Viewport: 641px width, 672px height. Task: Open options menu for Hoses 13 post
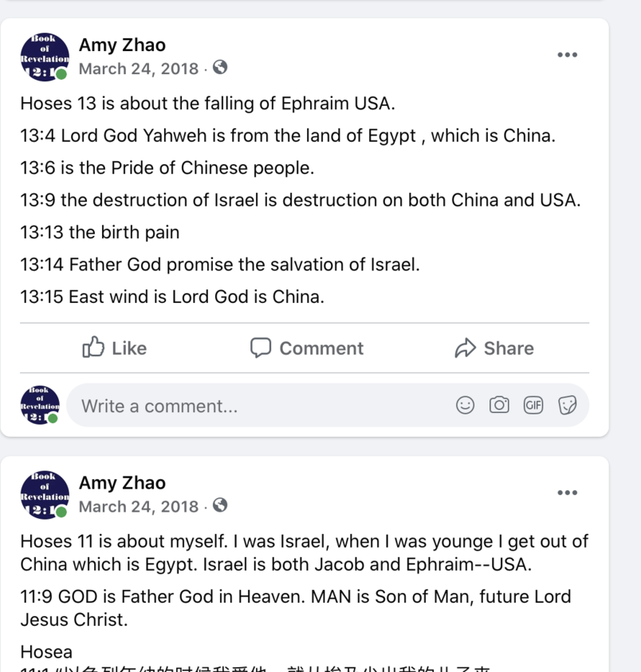tap(567, 55)
